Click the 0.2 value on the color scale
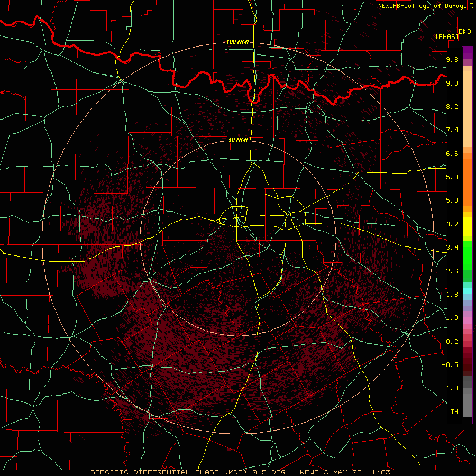Screen dimensions: 476x476 (x=452, y=342)
